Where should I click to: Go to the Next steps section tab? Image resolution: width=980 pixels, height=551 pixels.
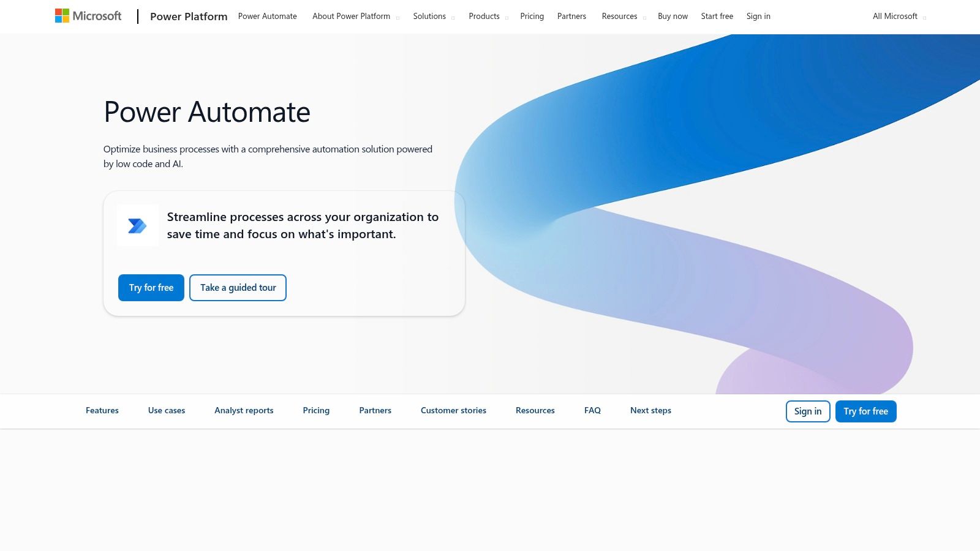[650, 411]
